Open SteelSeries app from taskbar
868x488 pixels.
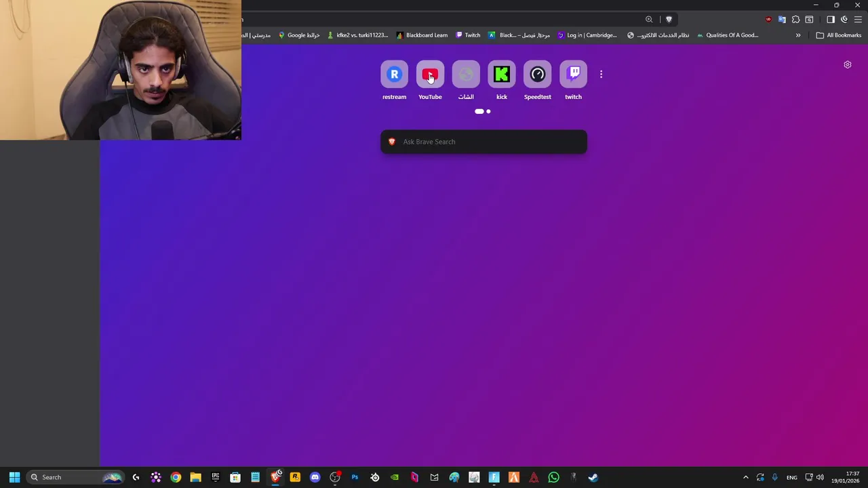[374, 477]
